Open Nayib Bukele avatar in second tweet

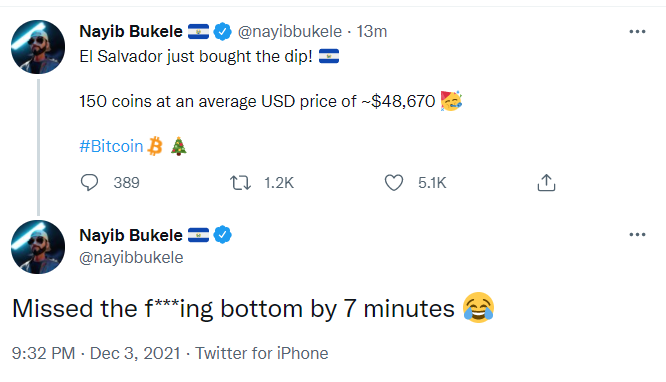click(38, 247)
